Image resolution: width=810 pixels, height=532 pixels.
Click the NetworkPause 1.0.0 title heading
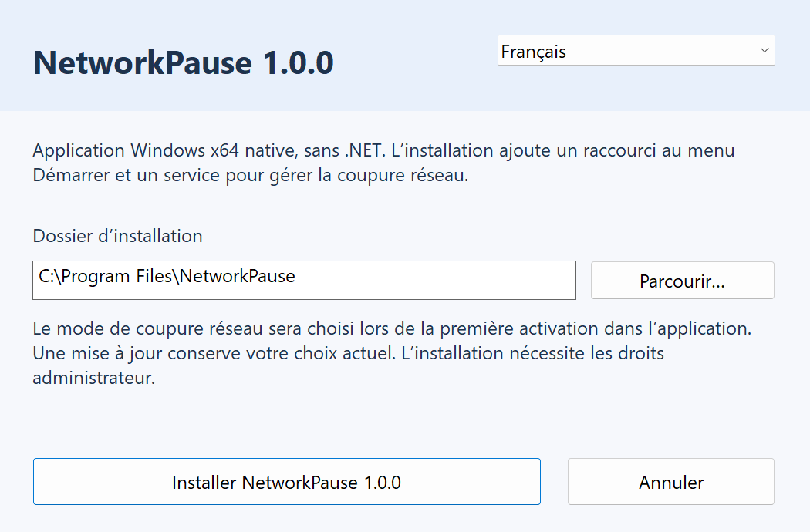click(x=183, y=63)
